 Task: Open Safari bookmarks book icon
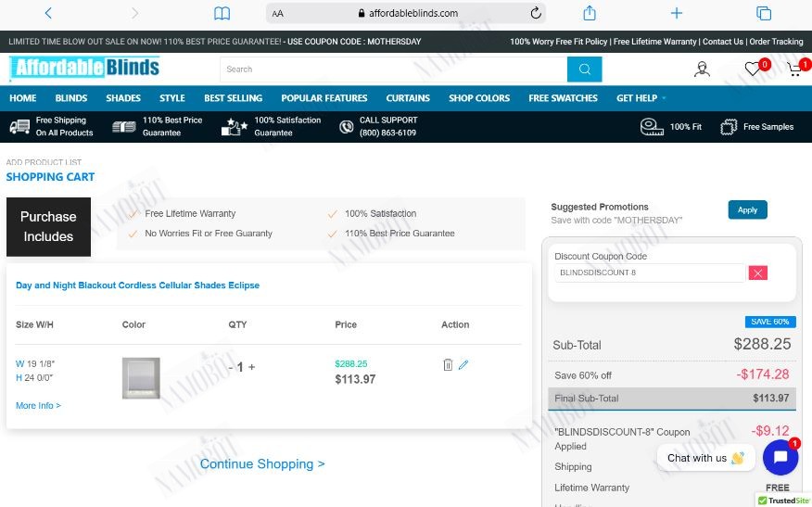[x=222, y=14]
